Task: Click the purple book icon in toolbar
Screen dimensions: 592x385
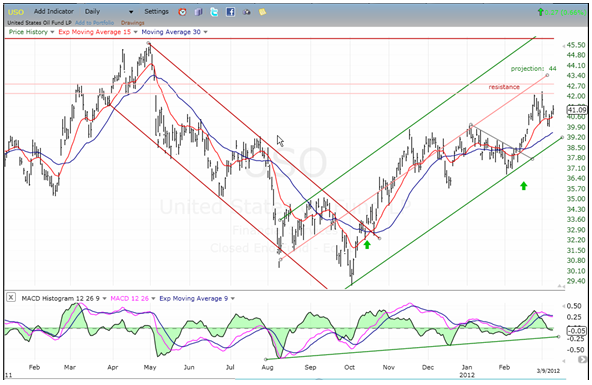Action: (x=199, y=12)
